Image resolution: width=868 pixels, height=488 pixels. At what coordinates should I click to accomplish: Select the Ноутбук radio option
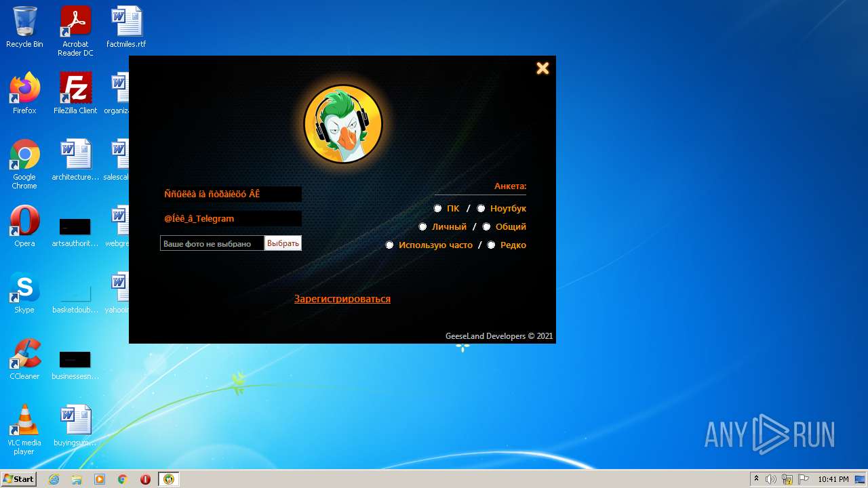click(481, 209)
